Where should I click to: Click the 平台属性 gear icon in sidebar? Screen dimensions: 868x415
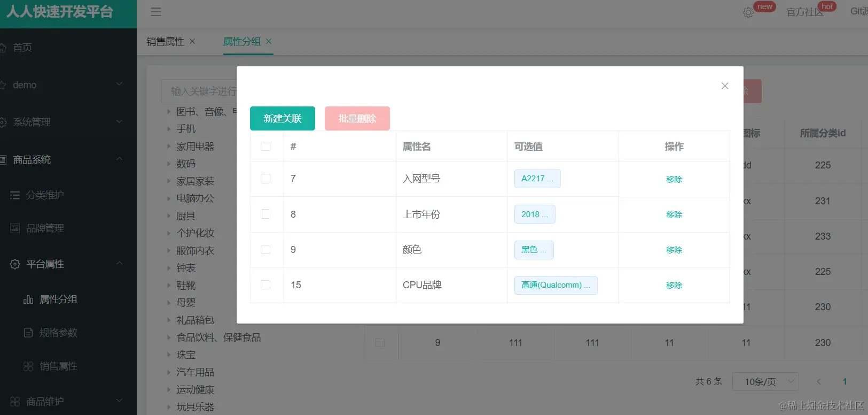pyautogui.click(x=15, y=264)
